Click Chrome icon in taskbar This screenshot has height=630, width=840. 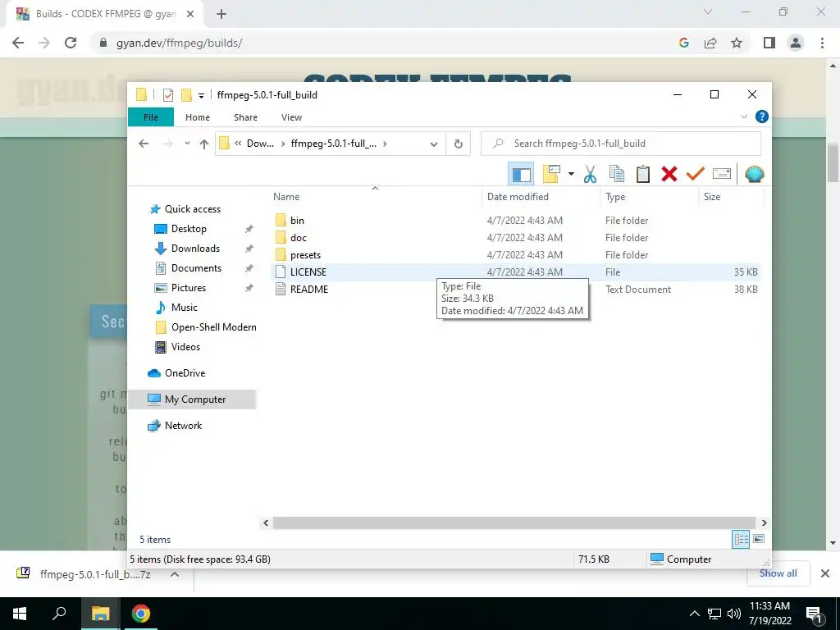tap(141, 614)
